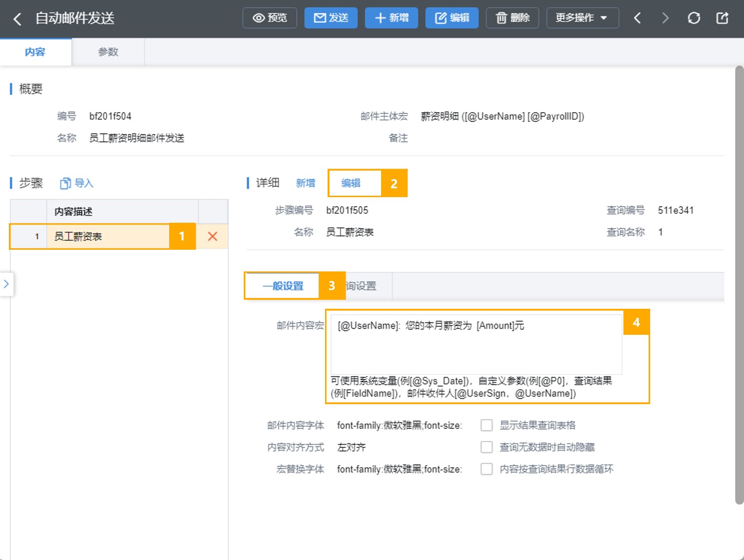Click the 导入 import link

77,183
